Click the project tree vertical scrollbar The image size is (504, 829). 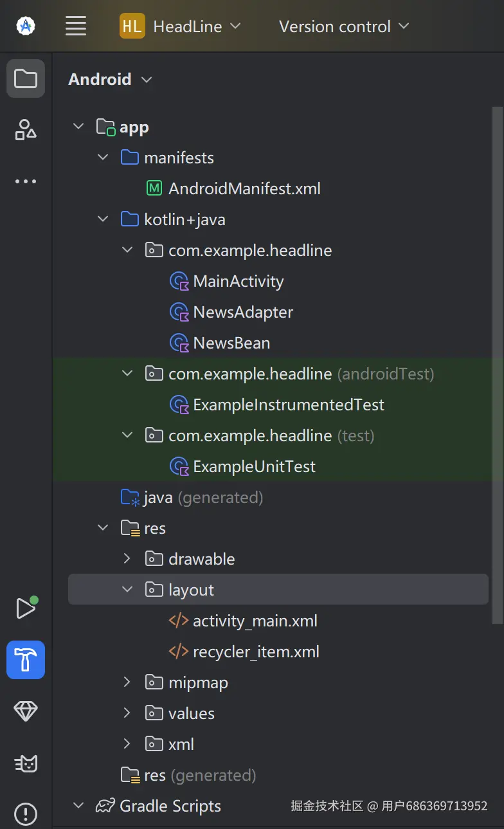[496, 365]
